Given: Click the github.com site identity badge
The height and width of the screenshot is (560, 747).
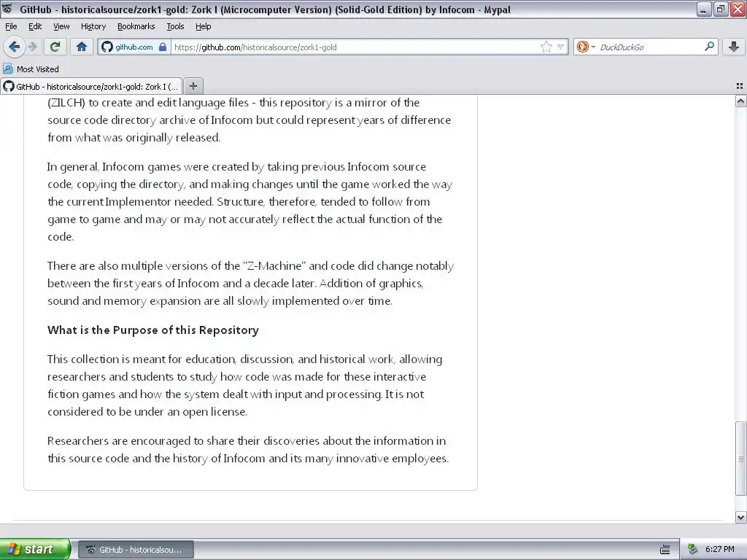Looking at the screenshot, I should [x=134, y=47].
